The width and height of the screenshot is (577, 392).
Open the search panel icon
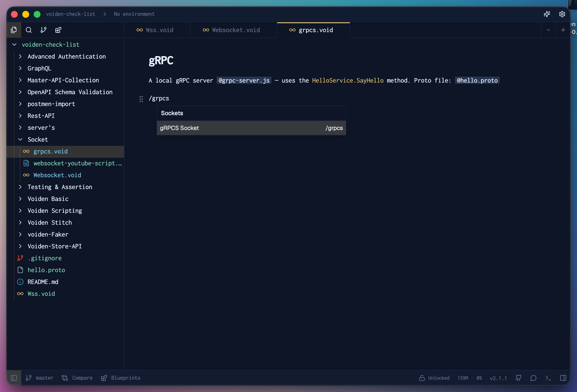[x=29, y=30]
